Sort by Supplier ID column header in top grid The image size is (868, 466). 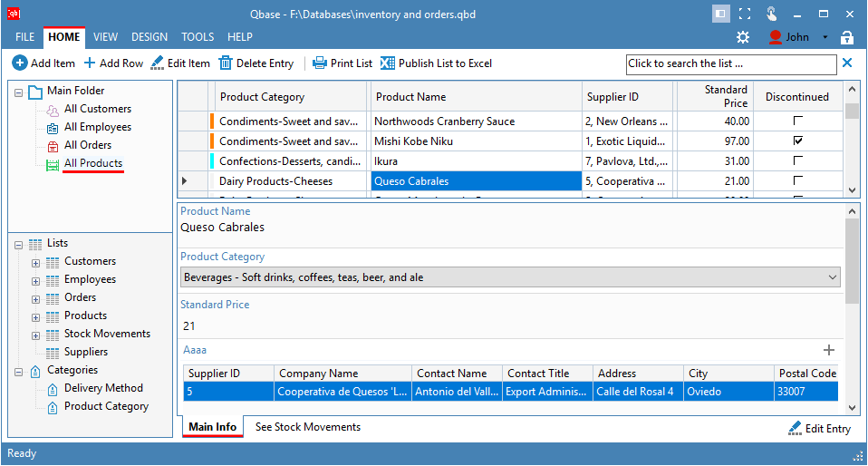click(628, 97)
